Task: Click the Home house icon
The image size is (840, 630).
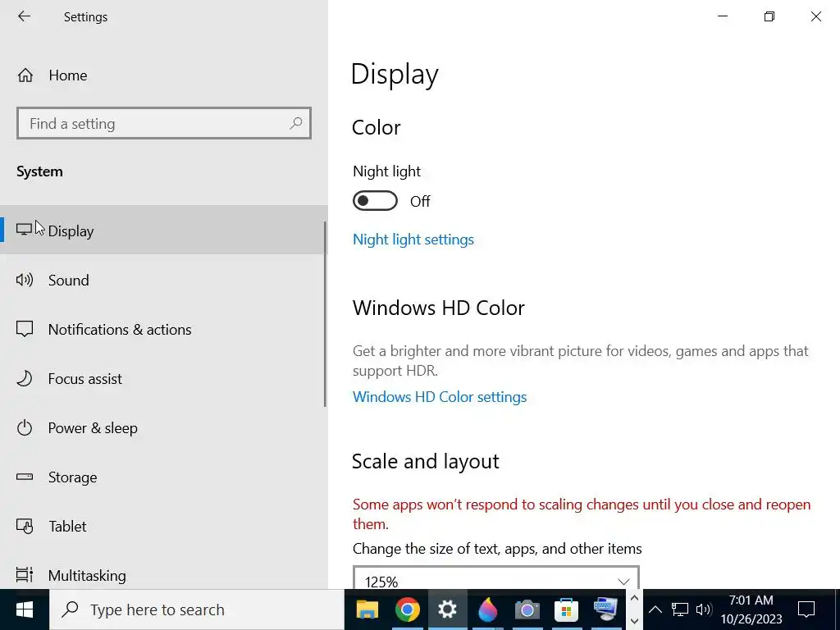Action: click(x=25, y=75)
